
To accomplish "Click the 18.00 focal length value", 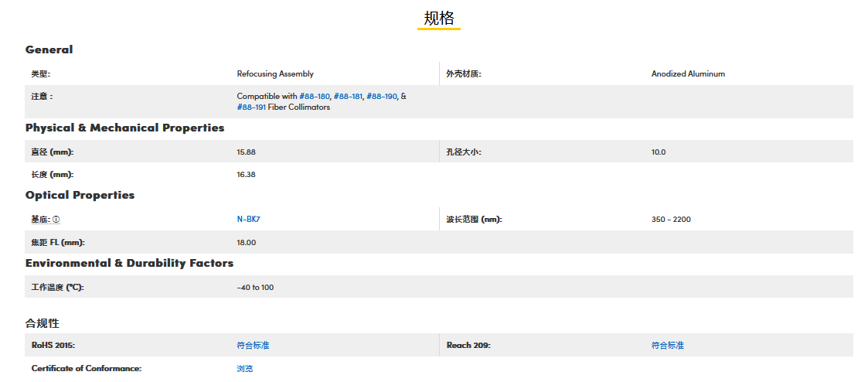I will coord(246,243).
